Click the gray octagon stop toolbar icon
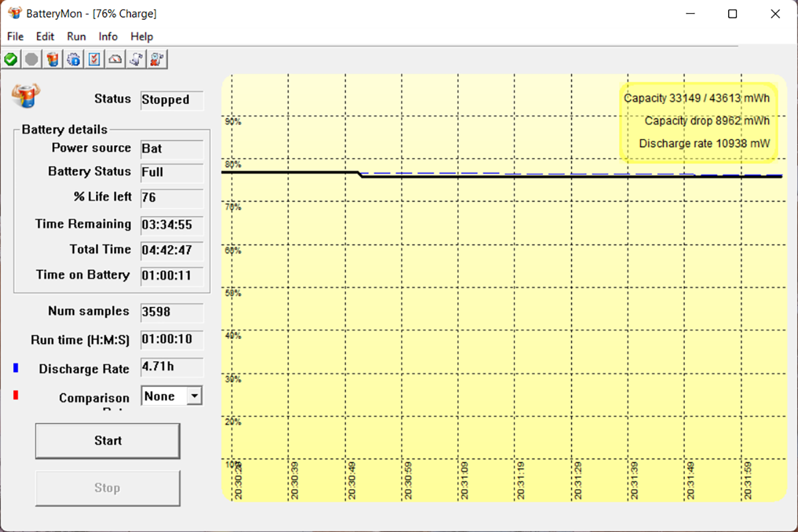This screenshot has height=532, width=798. point(31,60)
